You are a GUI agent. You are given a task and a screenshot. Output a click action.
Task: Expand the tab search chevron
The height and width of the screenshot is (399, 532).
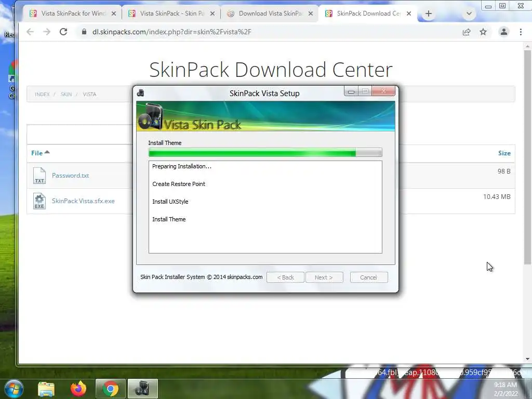(x=469, y=14)
